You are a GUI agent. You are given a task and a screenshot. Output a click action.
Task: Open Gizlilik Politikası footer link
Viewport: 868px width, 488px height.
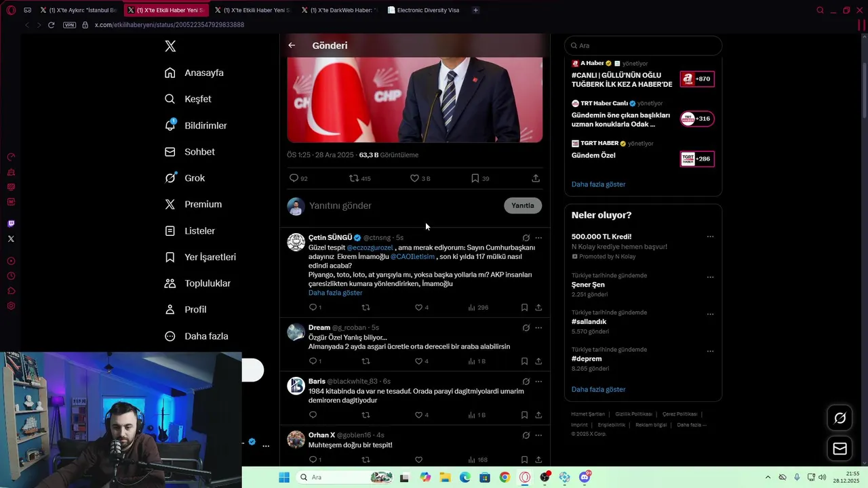(633, 414)
